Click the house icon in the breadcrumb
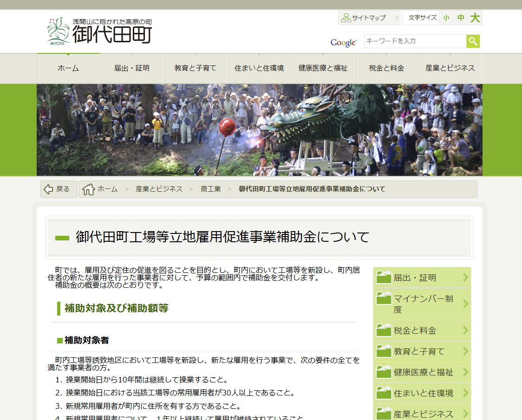Viewport: 522px width, 420px height. pos(89,189)
